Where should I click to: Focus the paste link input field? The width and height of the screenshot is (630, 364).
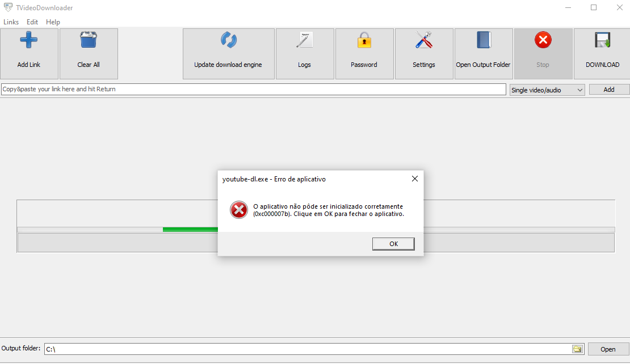point(254,89)
